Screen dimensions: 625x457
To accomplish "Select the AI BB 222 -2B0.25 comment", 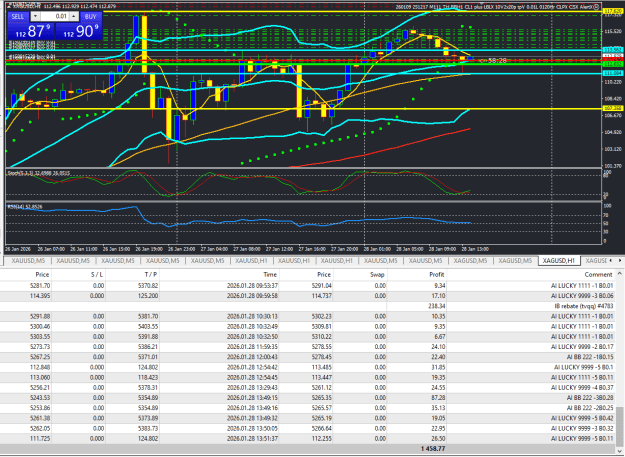I will [x=590, y=408].
